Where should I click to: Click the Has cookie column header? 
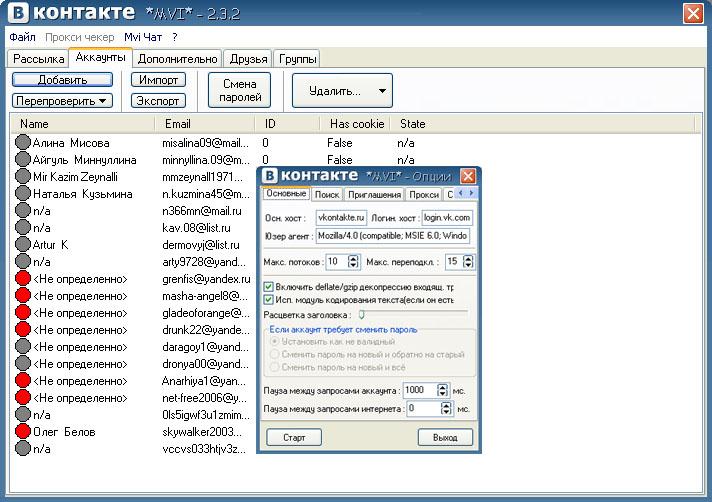(x=355, y=123)
